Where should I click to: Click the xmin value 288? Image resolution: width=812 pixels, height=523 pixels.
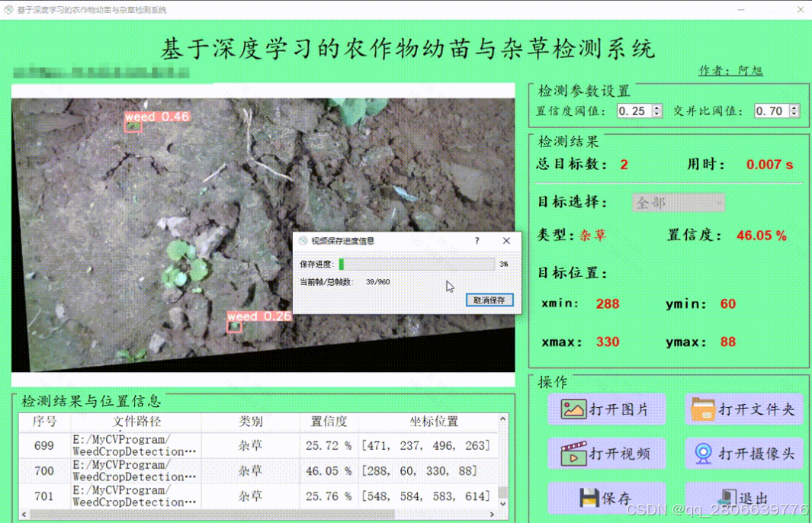pos(608,303)
